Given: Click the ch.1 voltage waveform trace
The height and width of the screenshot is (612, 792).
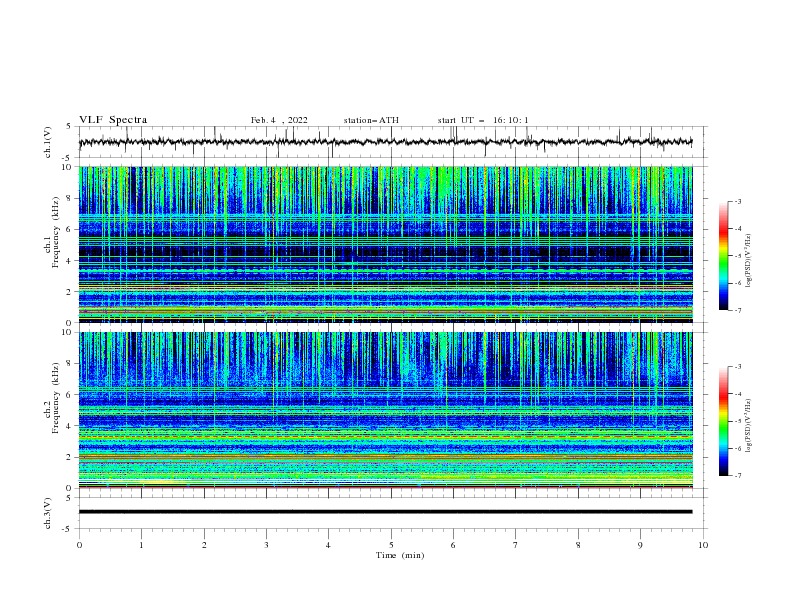Looking at the screenshot, I should [385, 142].
